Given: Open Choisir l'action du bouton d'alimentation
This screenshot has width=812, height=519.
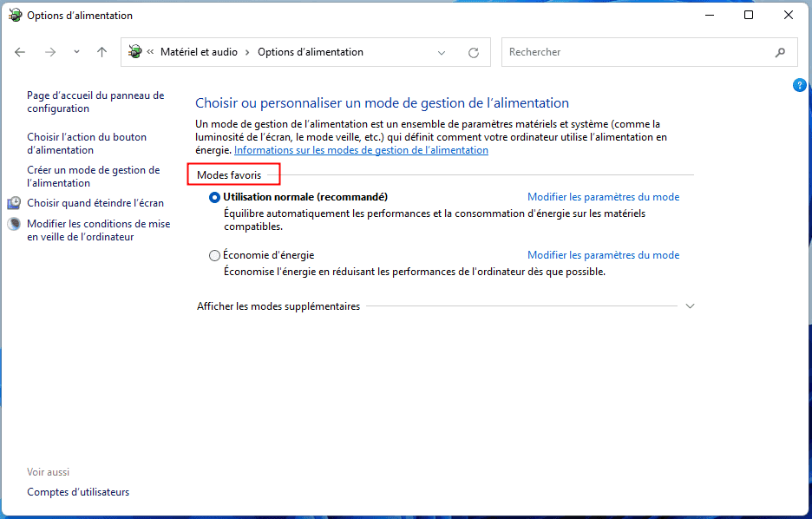Looking at the screenshot, I should point(87,143).
